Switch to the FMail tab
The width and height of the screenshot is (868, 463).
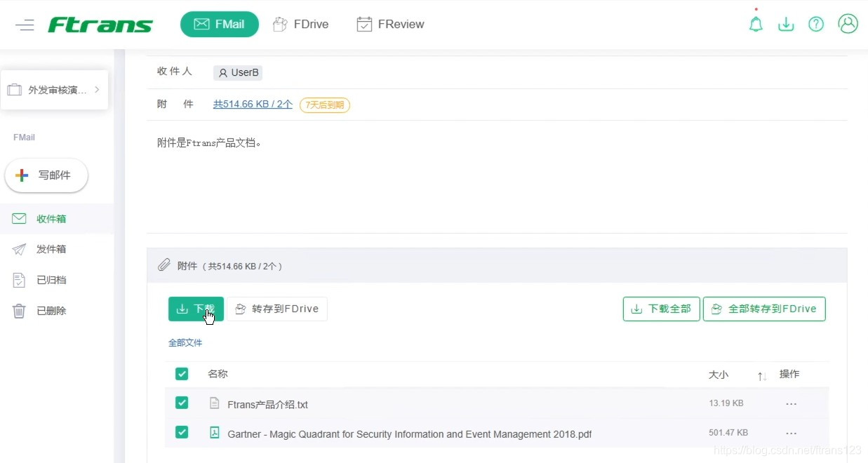coord(220,24)
